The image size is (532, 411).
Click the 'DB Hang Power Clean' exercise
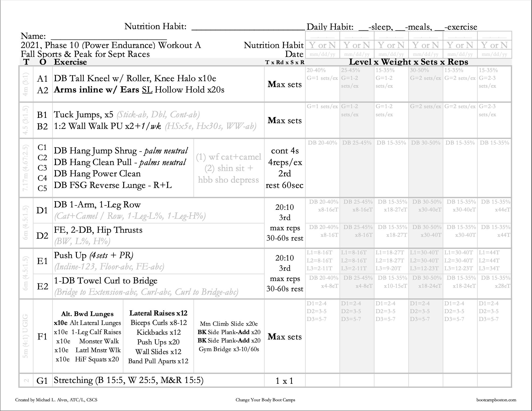click(x=97, y=173)
